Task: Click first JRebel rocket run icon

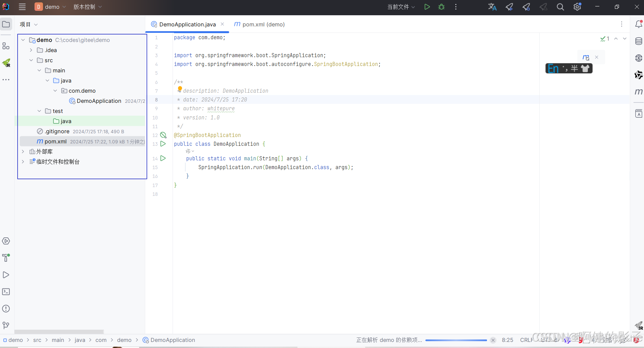Action: (509, 7)
